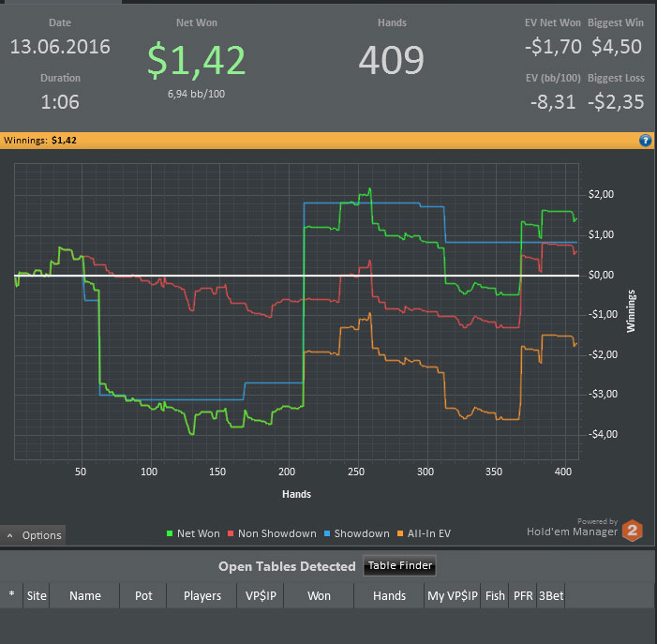Click the duration value 1:06
This screenshot has height=644, width=657.
tap(60, 102)
